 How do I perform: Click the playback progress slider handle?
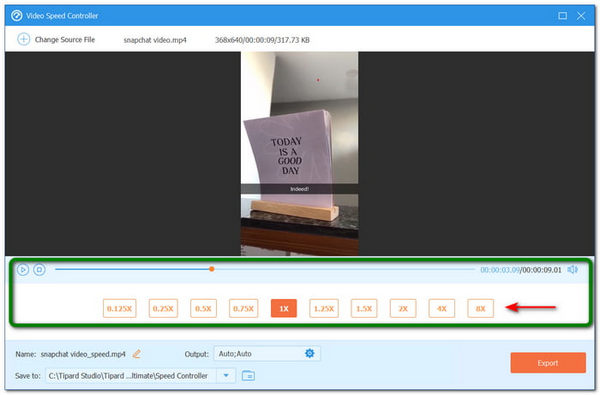(x=212, y=269)
